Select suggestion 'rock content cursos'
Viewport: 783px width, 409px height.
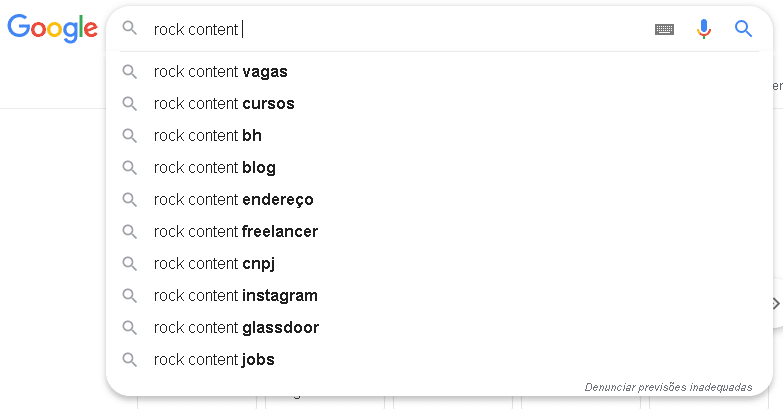[x=224, y=104]
